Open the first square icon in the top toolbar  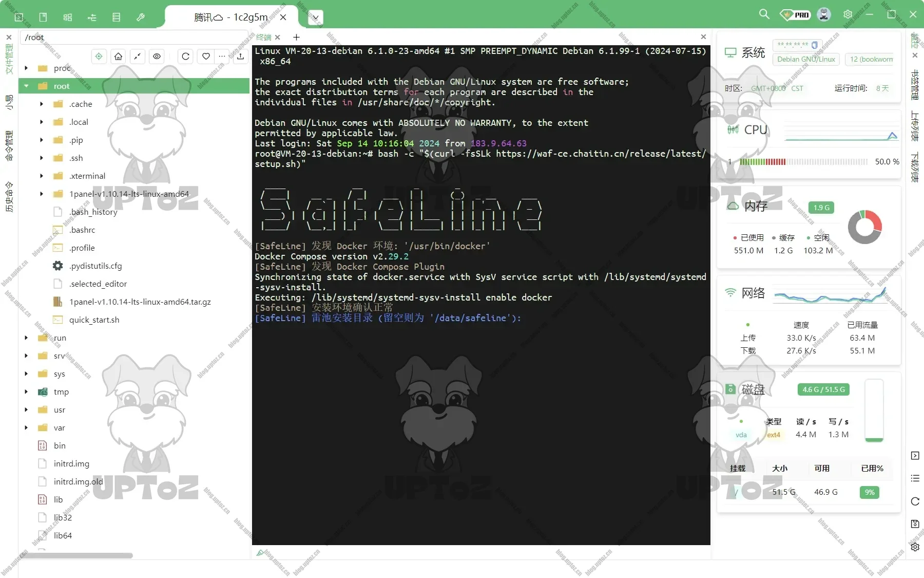pyautogui.click(x=19, y=17)
